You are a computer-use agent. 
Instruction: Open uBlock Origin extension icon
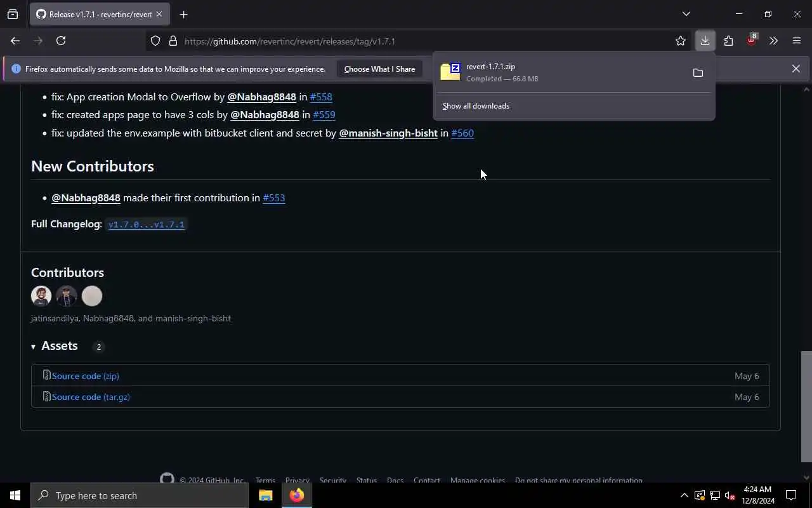(x=751, y=41)
